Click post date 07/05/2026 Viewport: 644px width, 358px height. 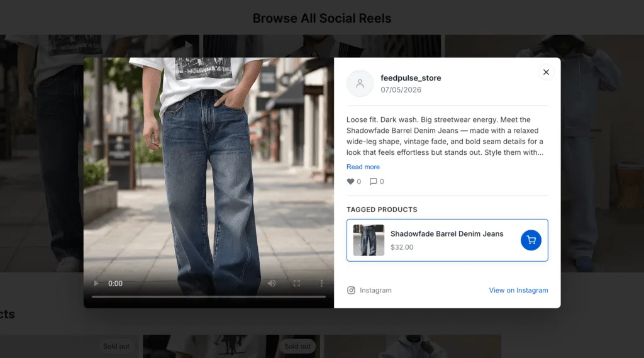pyautogui.click(x=401, y=89)
